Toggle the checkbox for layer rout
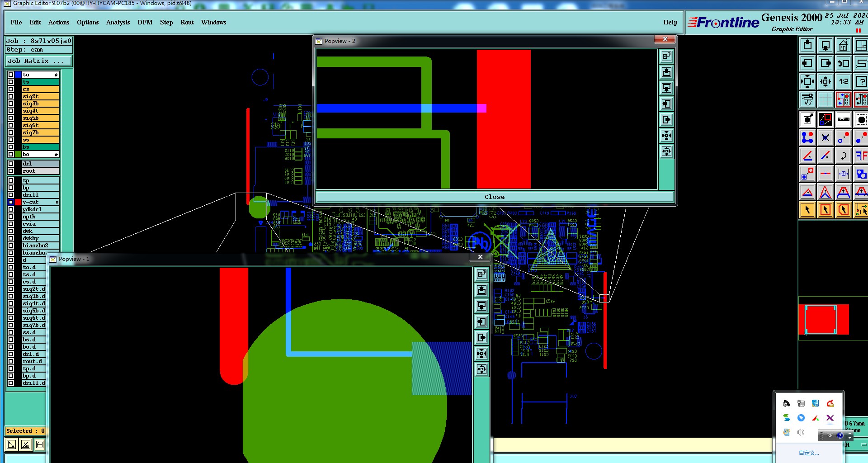 (11, 171)
